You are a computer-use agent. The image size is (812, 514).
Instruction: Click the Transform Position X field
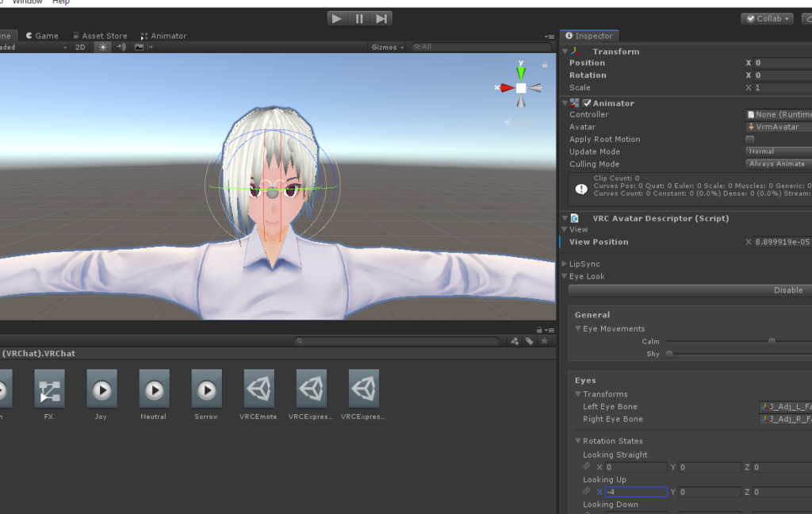point(783,63)
